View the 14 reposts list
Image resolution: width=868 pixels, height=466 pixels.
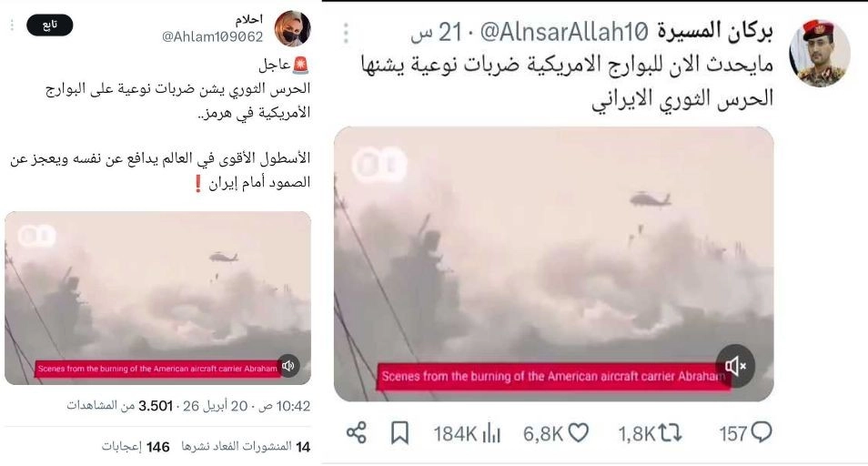(x=246, y=447)
